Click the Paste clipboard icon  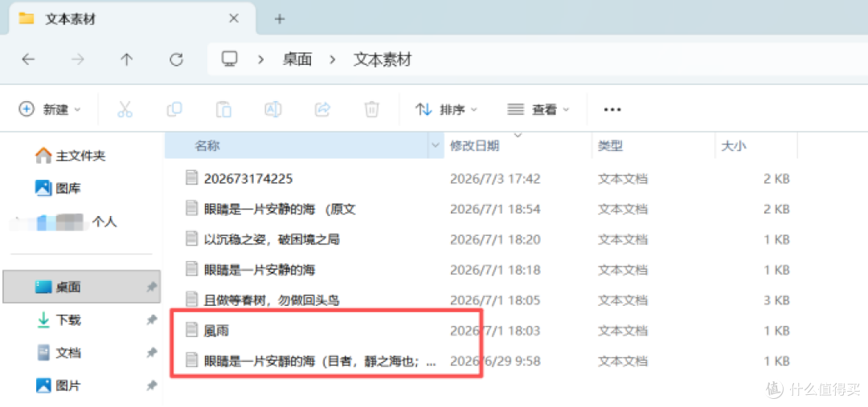click(x=223, y=109)
